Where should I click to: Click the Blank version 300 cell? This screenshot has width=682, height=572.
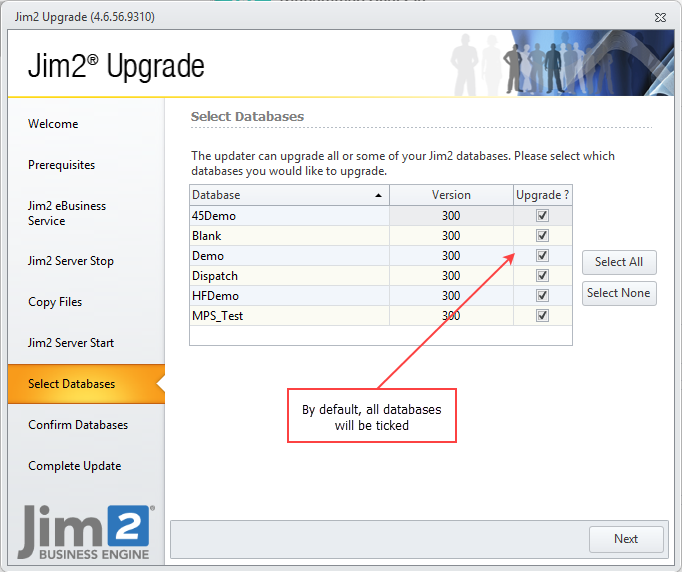pos(451,235)
